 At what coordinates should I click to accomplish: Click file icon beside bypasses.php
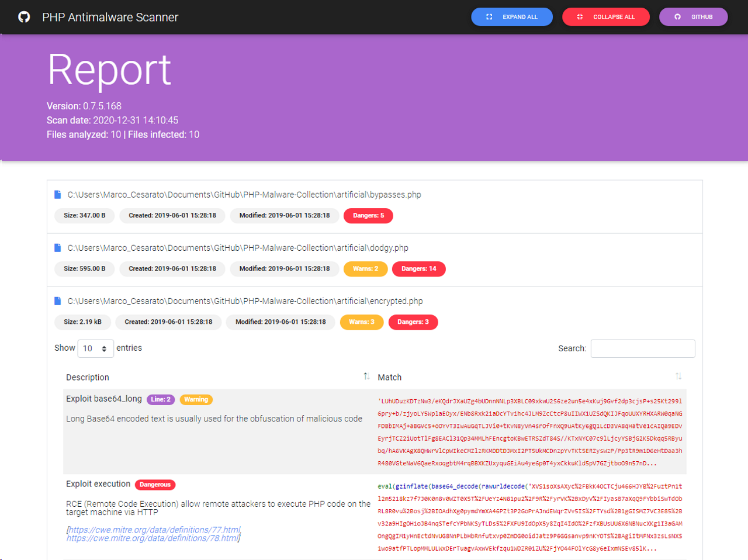(x=58, y=195)
